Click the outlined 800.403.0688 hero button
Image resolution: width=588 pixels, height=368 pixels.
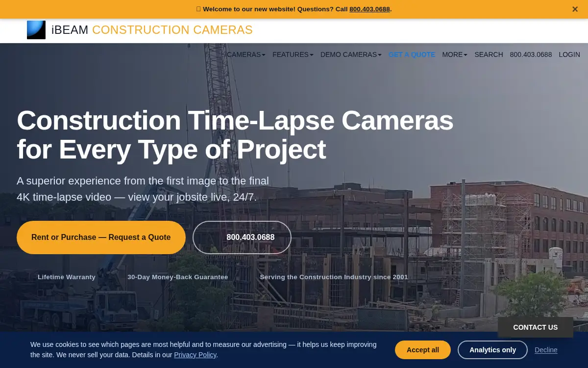tap(242, 237)
